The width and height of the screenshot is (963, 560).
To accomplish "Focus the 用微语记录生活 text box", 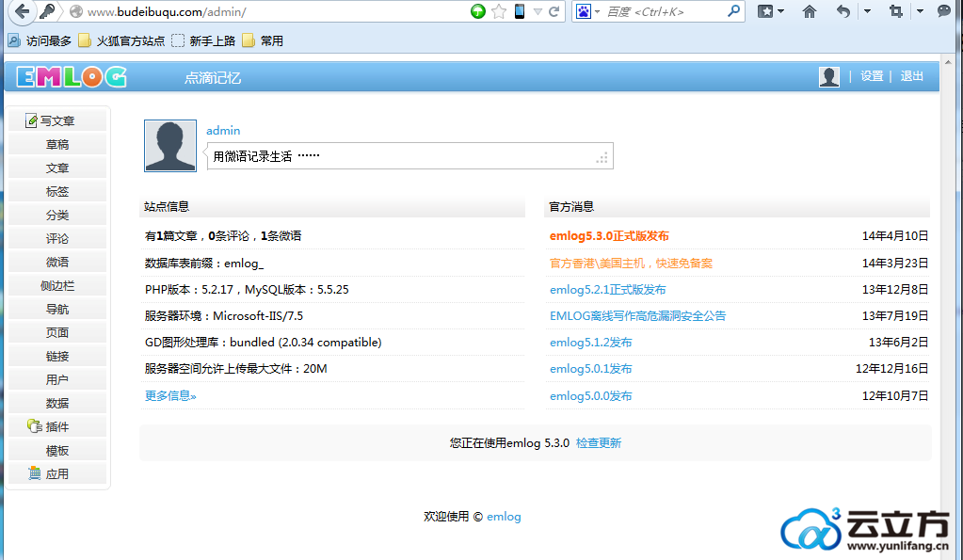I will click(x=410, y=156).
